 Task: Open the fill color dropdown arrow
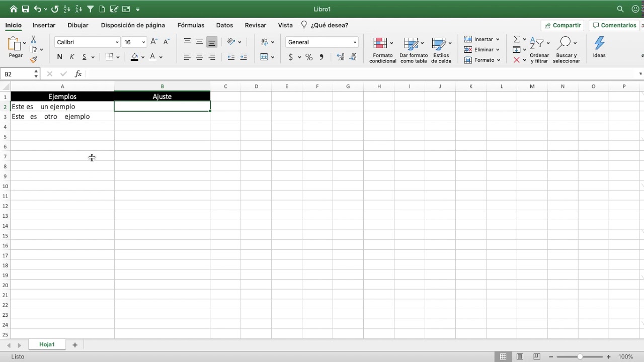click(143, 57)
